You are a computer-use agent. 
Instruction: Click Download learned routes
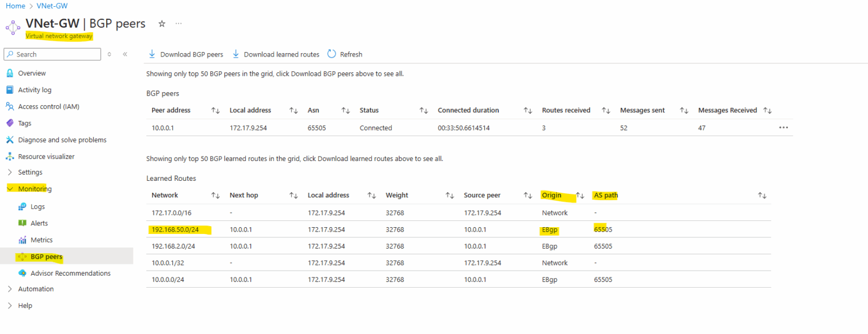click(x=275, y=54)
